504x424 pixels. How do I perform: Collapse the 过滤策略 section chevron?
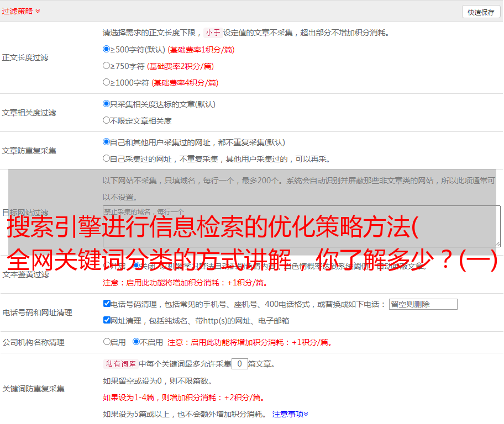tap(38, 11)
